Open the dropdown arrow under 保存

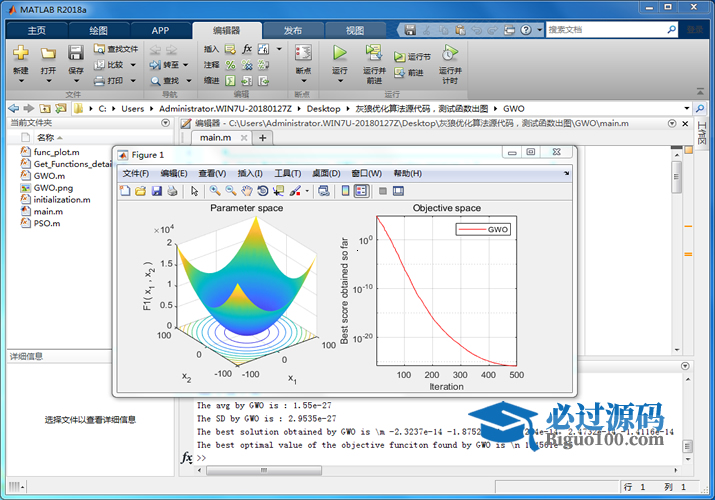[x=76, y=82]
